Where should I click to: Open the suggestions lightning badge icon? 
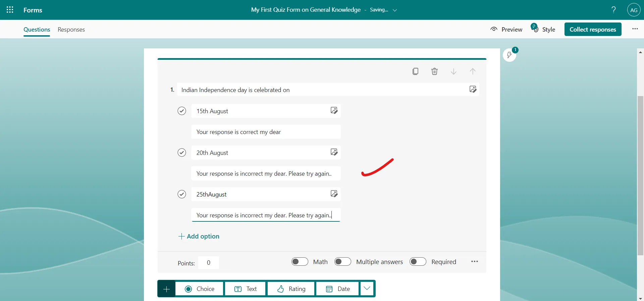tap(509, 55)
